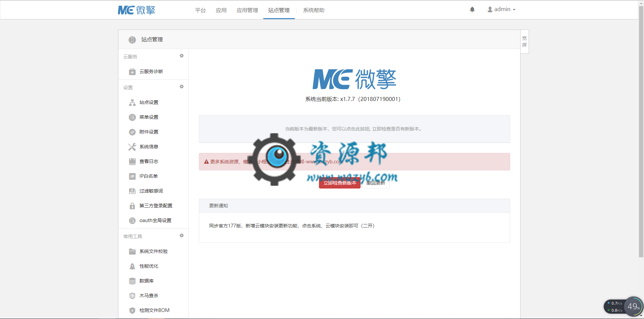Click the IP白名单 IP badge icon

(x=132, y=176)
